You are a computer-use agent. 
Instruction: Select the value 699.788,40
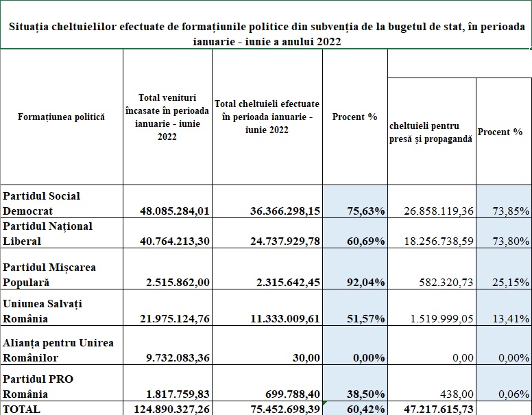point(267,383)
